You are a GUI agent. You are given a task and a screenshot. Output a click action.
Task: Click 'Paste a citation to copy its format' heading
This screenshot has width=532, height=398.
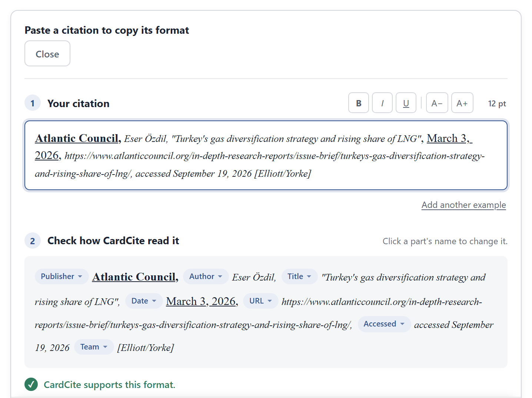(107, 30)
